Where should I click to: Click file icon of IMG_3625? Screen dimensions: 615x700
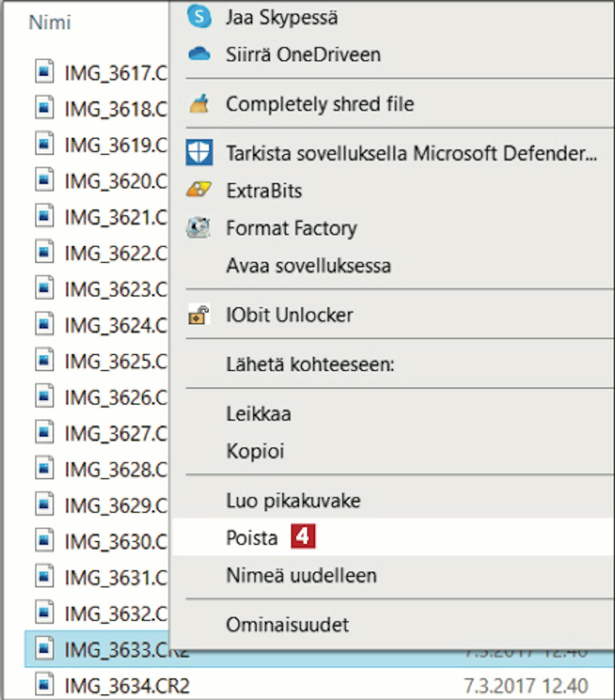44,360
